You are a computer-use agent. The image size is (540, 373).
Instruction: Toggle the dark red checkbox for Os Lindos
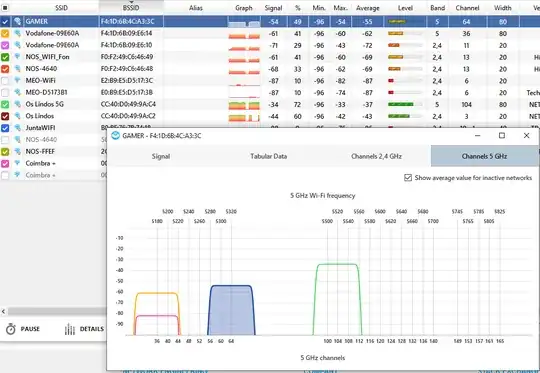coord(5,116)
